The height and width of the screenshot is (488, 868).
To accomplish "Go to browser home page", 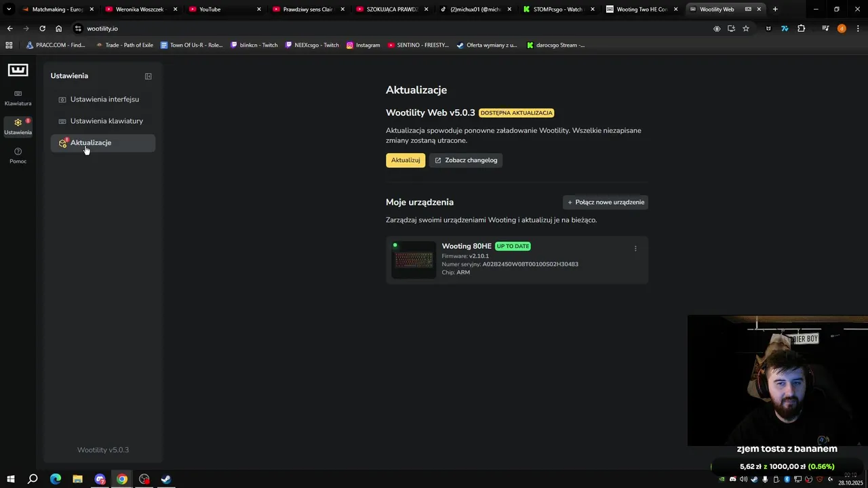I will [x=58, y=28].
